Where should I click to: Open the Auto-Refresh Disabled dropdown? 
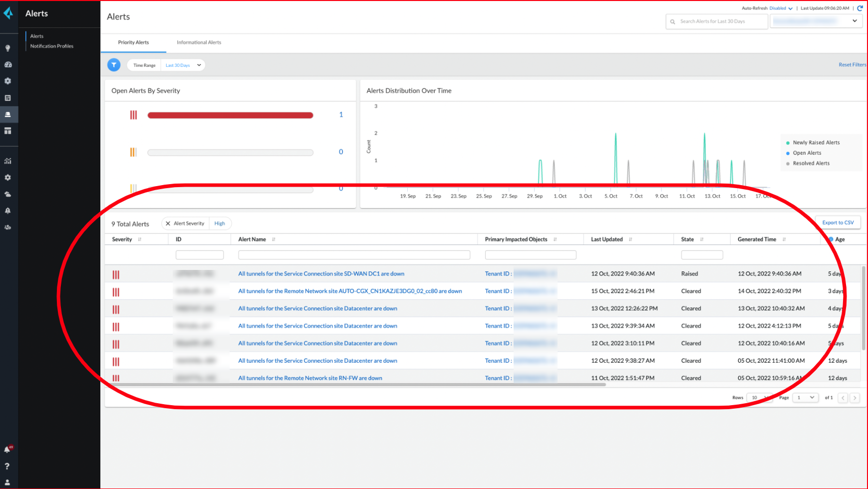(x=781, y=8)
